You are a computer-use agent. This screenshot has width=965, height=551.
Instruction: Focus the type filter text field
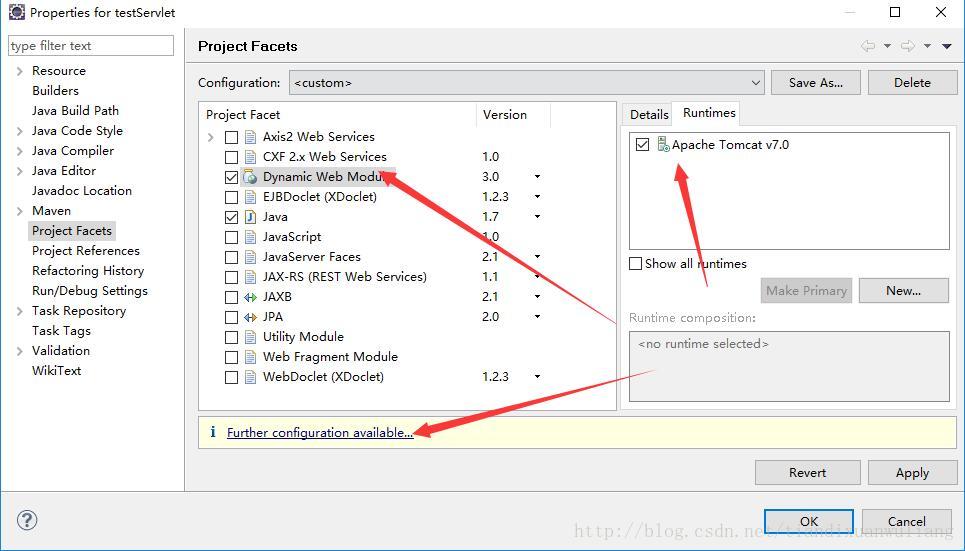pyautogui.click(x=91, y=46)
